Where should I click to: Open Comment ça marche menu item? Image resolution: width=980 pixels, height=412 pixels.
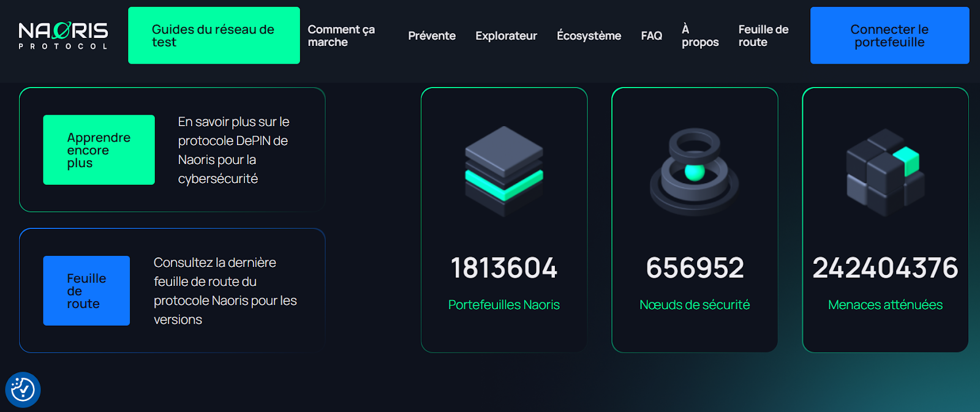click(x=341, y=36)
